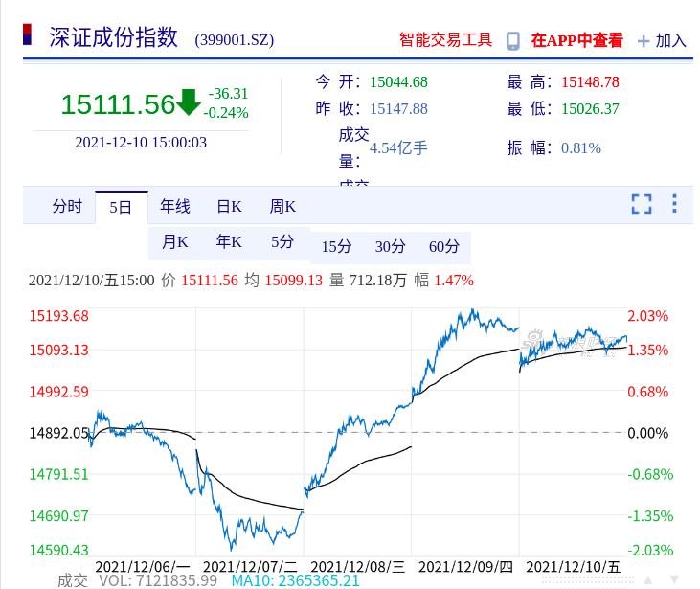The image size is (700, 589).
Task: Click the plus icon next to 加入
Action: [x=644, y=41]
